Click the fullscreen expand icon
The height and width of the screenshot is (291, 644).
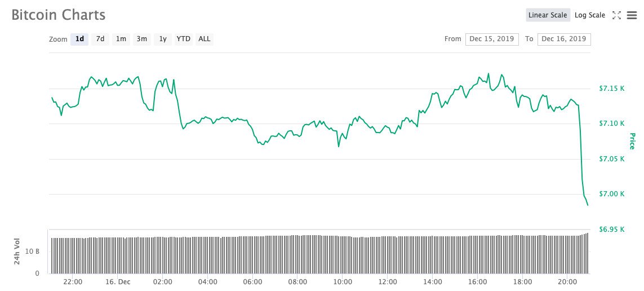616,15
